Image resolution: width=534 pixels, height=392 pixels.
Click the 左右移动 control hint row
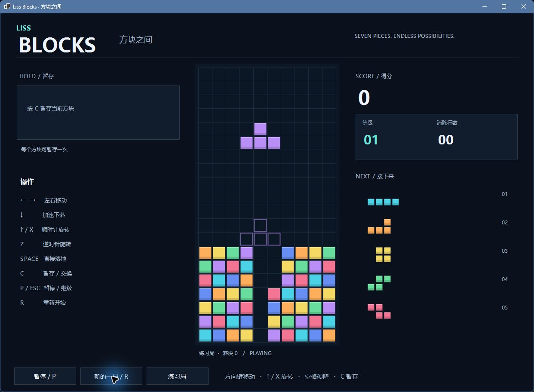pos(43,200)
